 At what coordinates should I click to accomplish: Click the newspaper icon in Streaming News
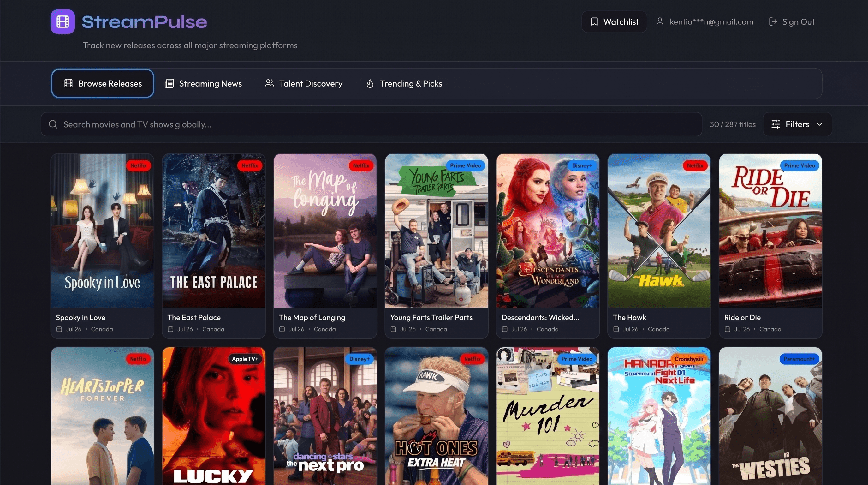click(x=169, y=83)
